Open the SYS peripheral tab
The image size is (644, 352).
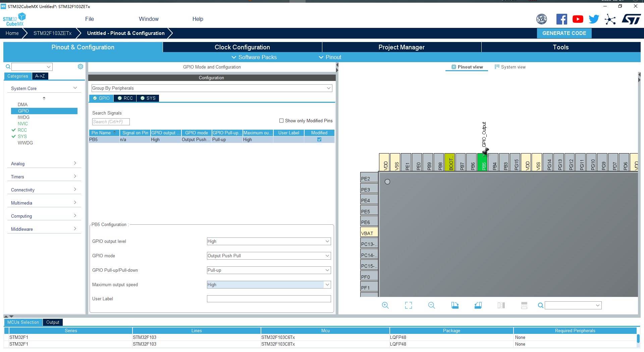148,98
